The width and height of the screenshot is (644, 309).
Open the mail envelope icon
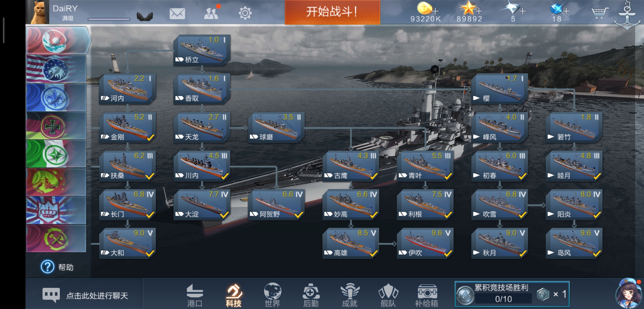point(177,13)
